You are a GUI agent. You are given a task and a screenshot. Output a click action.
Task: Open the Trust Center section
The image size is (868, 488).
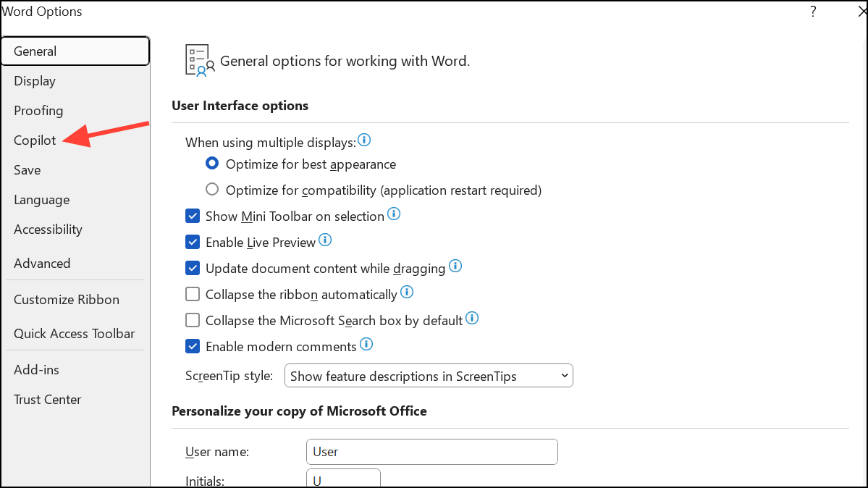(x=48, y=400)
